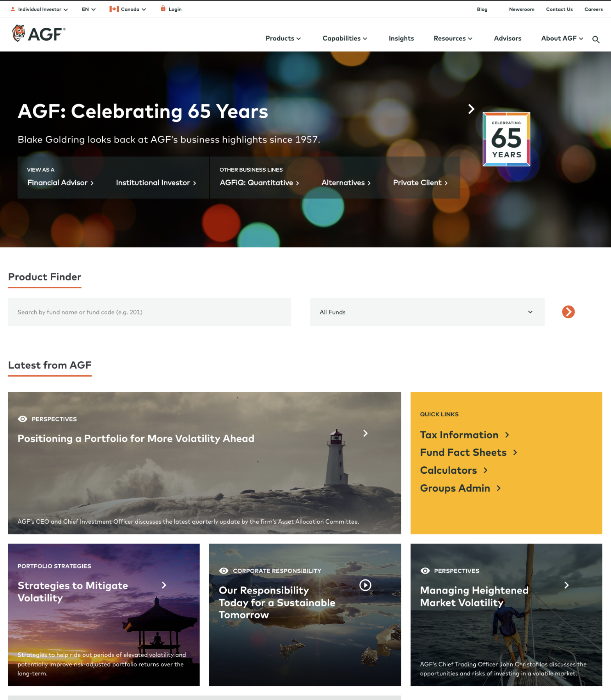View site as Institutional Investor
The width and height of the screenshot is (611, 700).
tap(156, 183)
